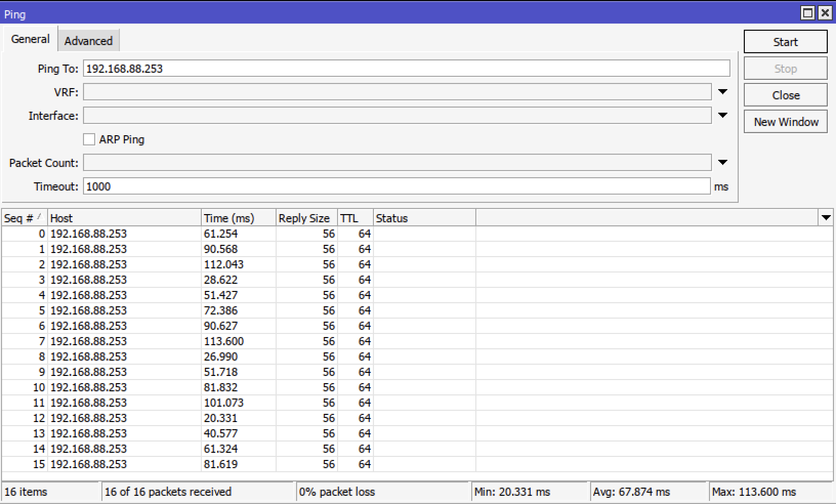Sort results by the Seq # column
Viewport: 836px width, 504px height.
click(x=23, y=218)
